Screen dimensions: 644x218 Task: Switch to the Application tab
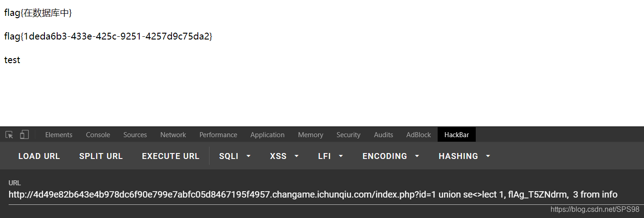[268, 134]
